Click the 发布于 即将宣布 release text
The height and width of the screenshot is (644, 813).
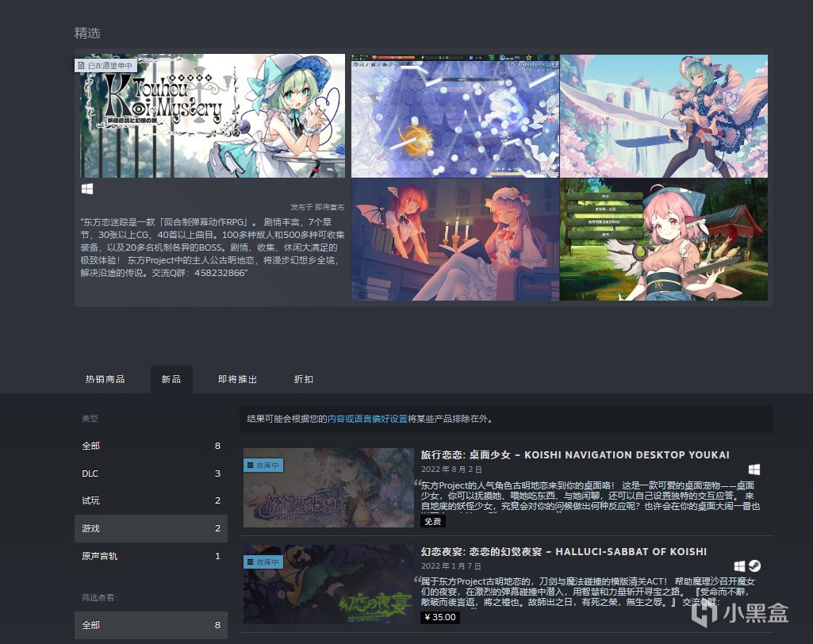point(317,207)
